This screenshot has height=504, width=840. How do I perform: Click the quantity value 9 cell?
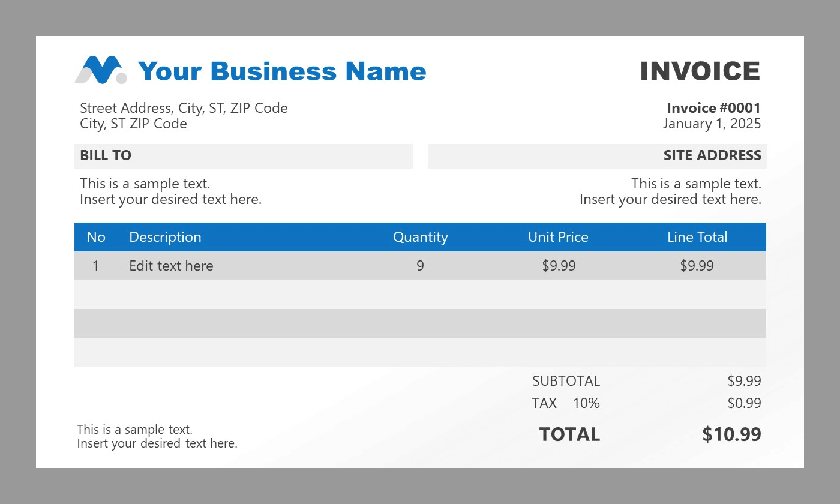pyautogui.click(x=420, y=266)
